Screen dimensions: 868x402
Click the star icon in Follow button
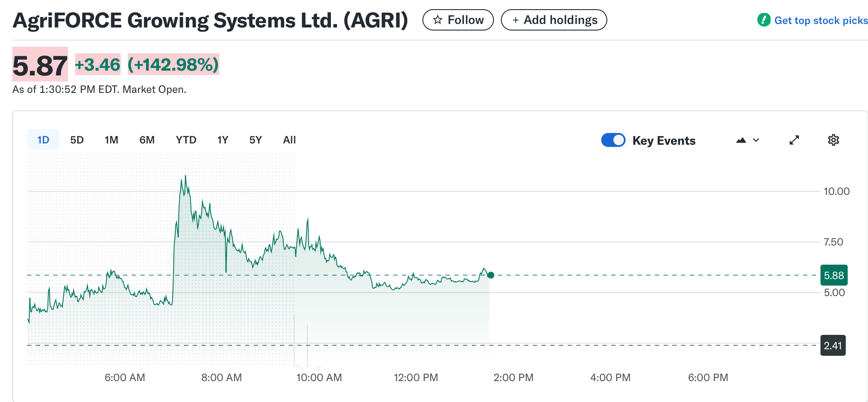click(x=438, y=20)
